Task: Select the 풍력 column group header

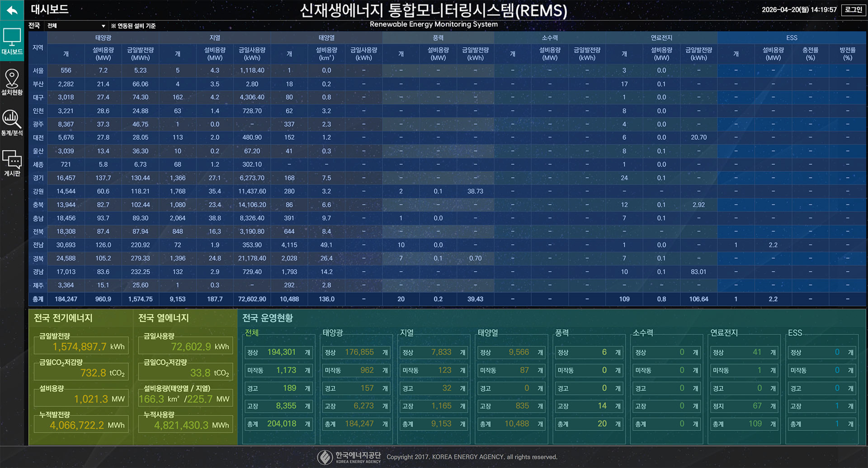Action: click(x=438, y=38)
